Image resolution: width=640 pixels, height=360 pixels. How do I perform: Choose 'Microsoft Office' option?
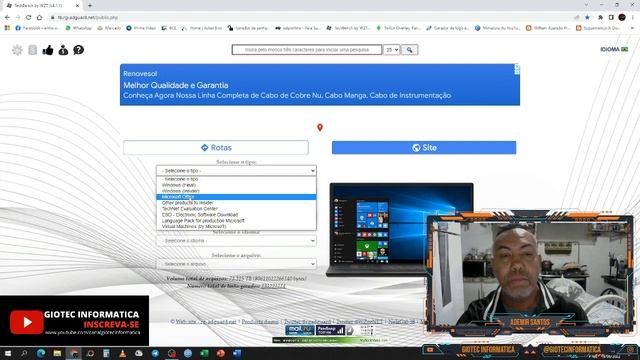click(236, 197)
